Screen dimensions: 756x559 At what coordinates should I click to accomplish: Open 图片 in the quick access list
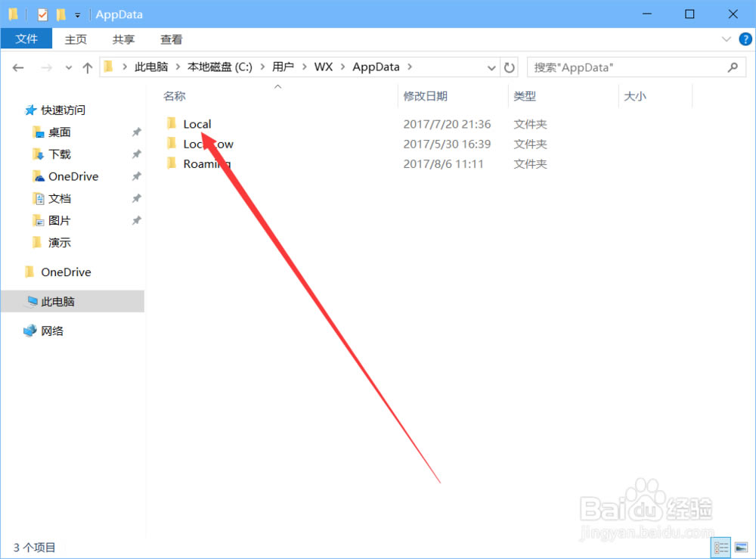pos(59,220)
